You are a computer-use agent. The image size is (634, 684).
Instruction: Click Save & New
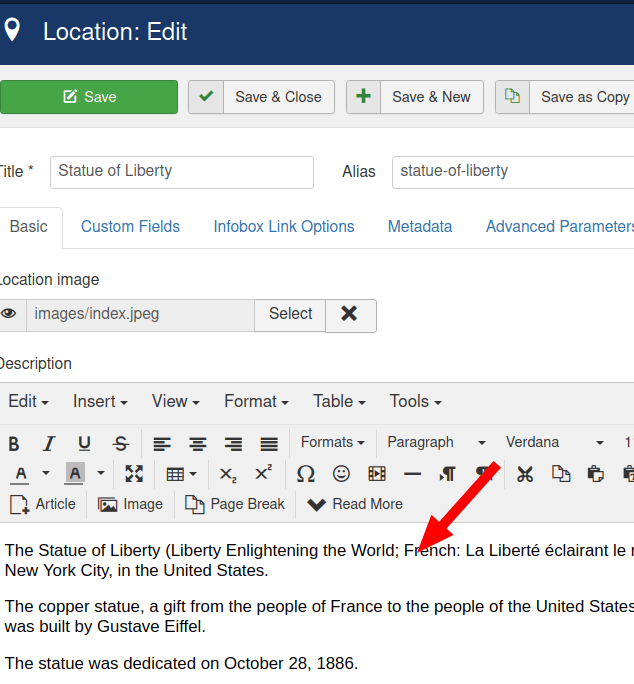tap(415, 97)
